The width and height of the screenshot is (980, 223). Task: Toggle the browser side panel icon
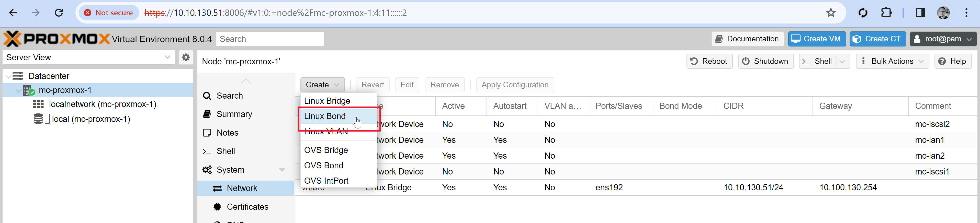pyautogui.click(x=920, y=13)
